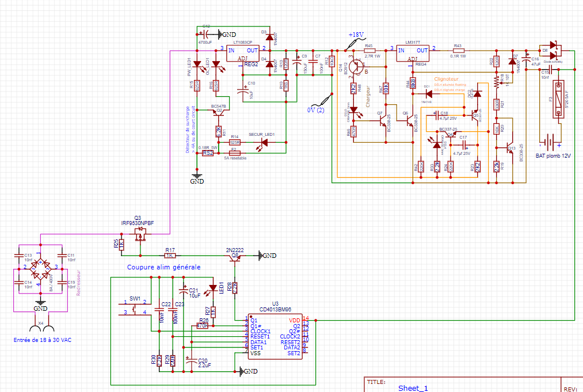Select the R43 0.1R 1W resistor
Viewport: 583px width, 392px height.
[458, 51]
